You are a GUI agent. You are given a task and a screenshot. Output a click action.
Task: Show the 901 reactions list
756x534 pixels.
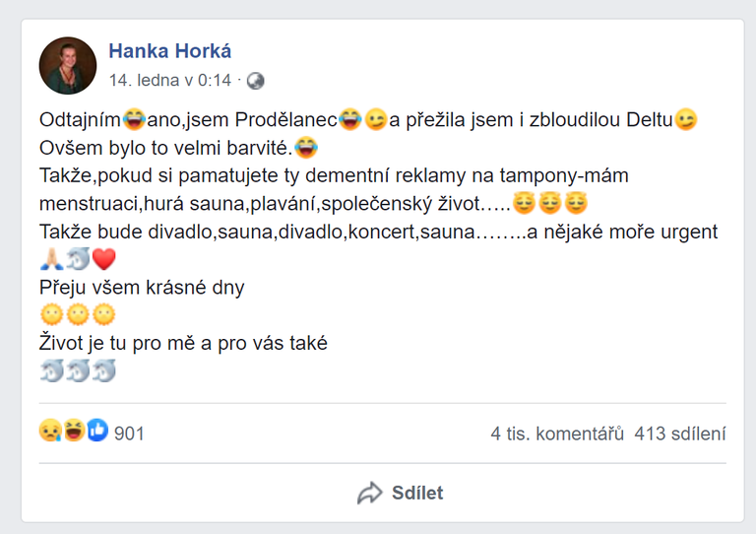(x=129, y=433)
